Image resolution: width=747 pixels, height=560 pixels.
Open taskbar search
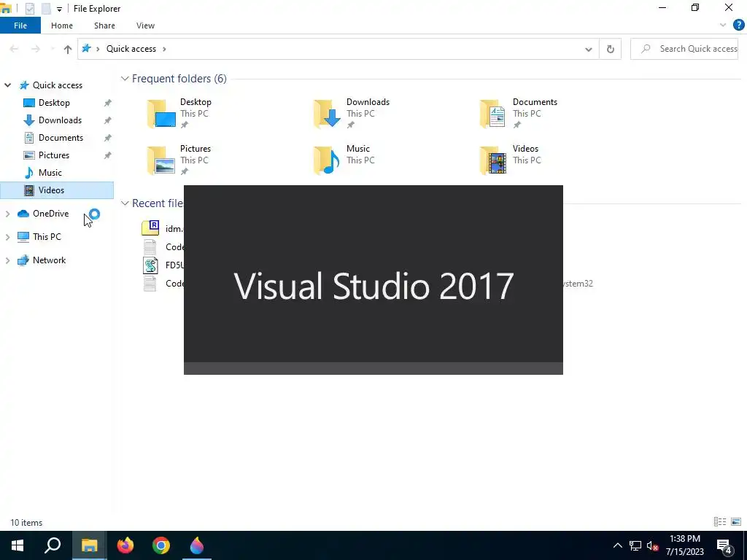53,545
